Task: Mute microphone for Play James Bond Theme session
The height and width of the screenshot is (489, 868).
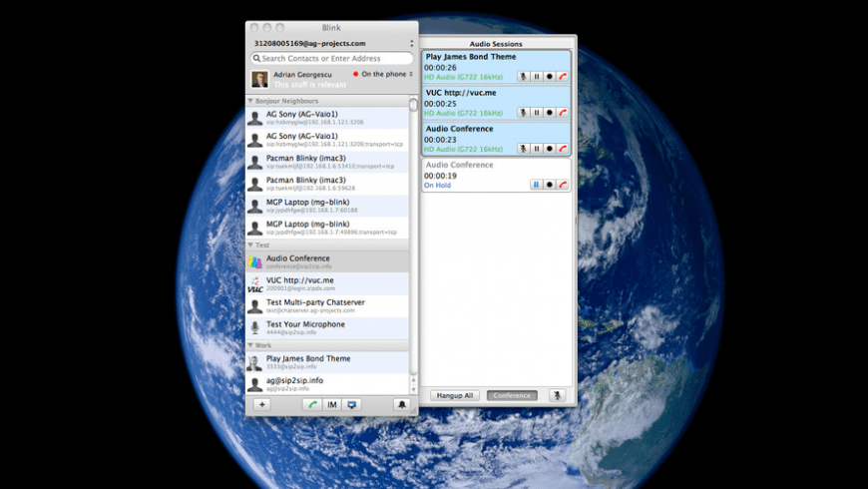Action: pyautogui.click(x=523, y=77)
